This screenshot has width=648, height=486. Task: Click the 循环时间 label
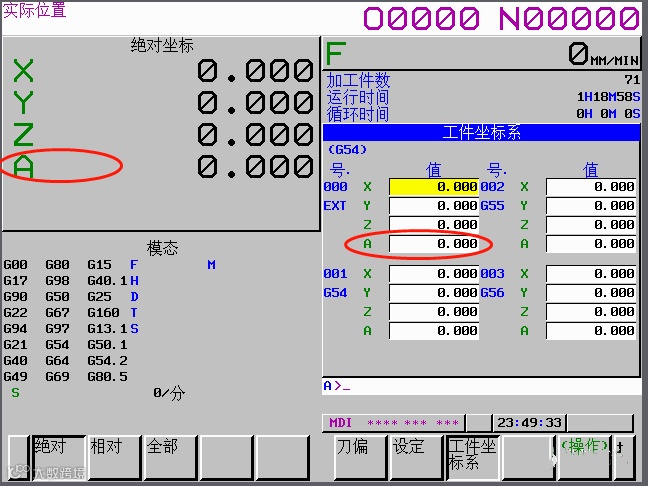coord(358,114)
